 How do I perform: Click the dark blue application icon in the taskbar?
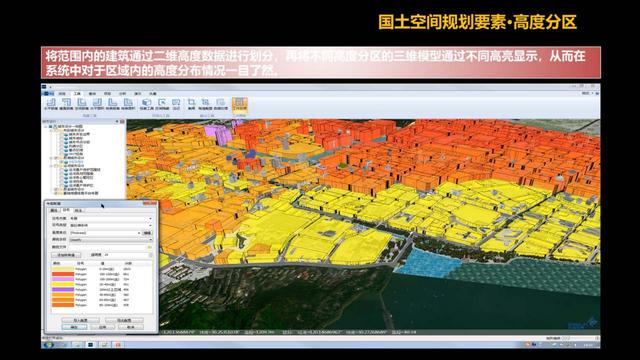pos(91,344)
